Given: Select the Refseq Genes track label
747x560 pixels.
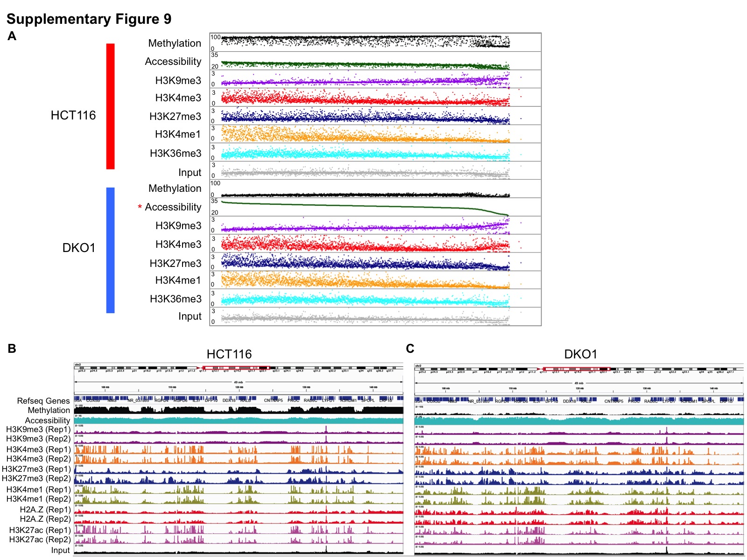Looking at the screenshot, I should point(43,401).
